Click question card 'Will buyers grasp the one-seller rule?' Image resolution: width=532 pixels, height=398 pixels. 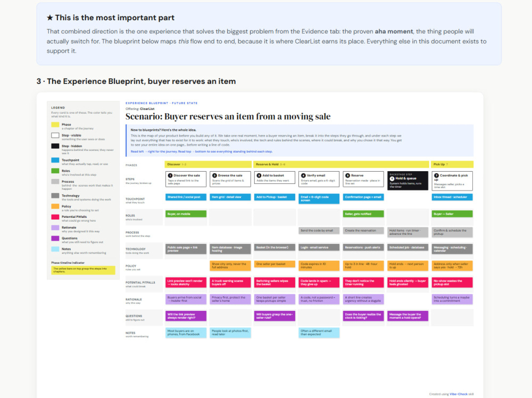point(275,316)
